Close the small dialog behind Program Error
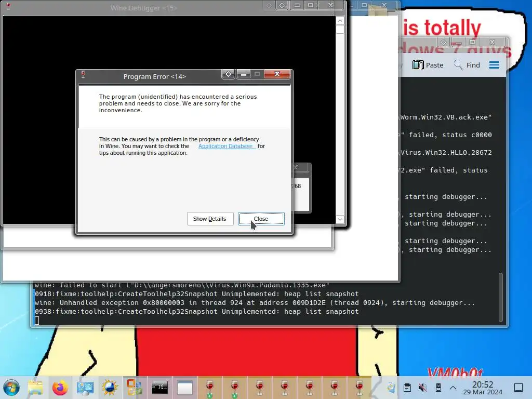This screenshot has height=399, width=532. [x=296, y=167]
